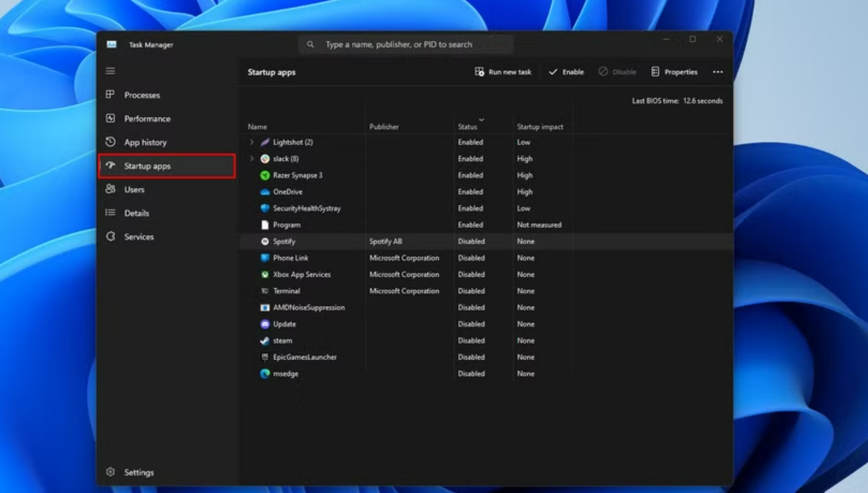
Task: Select the Razer Synapse 3 entry
Action: pyautogui.click(x=298, y=175)
